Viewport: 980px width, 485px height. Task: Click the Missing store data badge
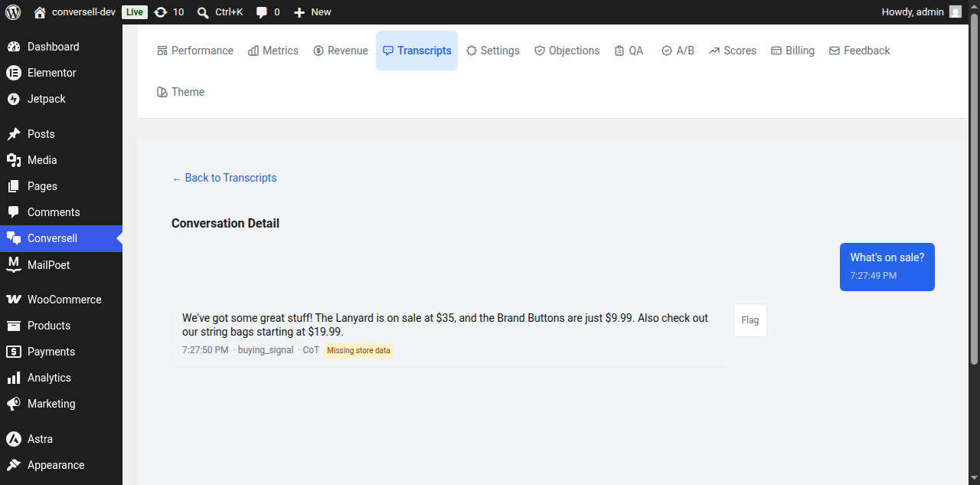pos(358,350)
